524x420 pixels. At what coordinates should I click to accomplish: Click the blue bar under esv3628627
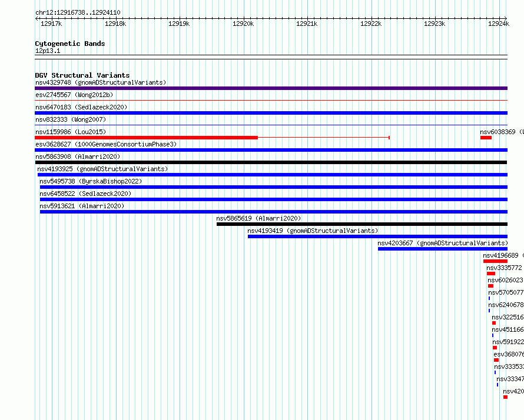tap(271, 150)
